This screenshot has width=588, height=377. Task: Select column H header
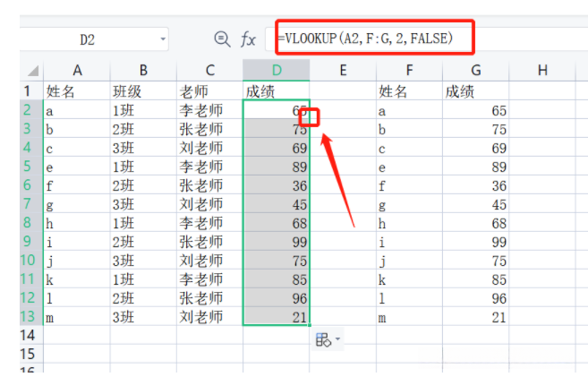(x=542, y=70)
